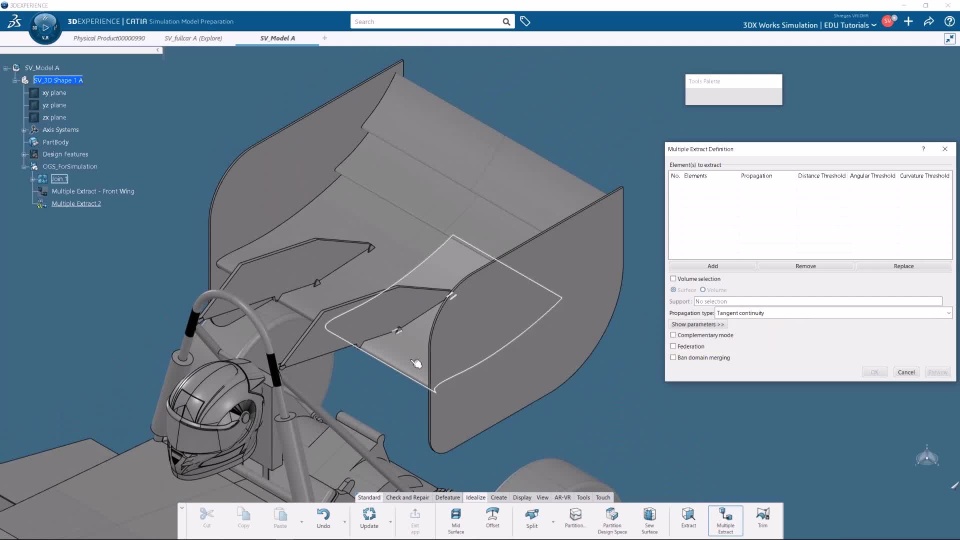The width and height of the screenshot is (960, 540).
Task: Collapse the SV_3D Shape 1 A node
Action: click(15, 80)
